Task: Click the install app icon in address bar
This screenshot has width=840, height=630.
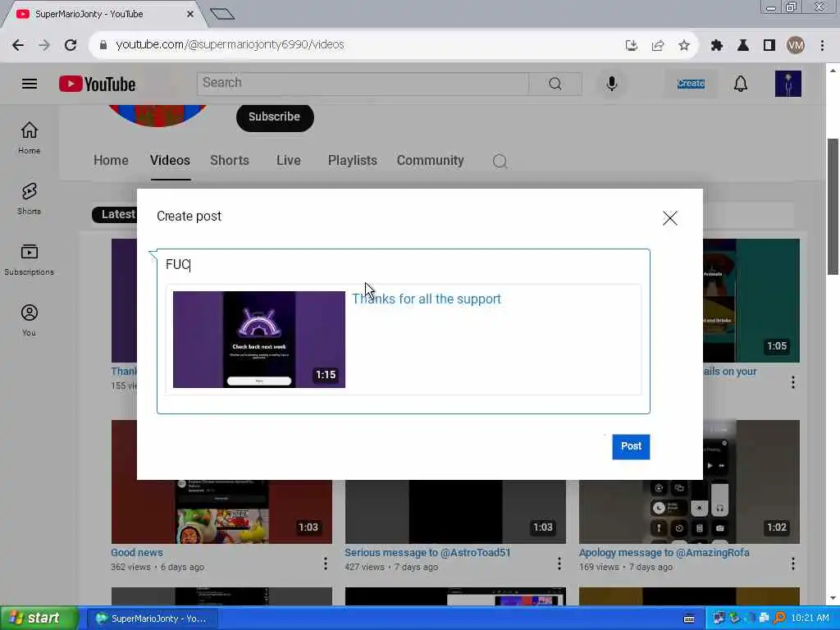Action: [631, 45]
